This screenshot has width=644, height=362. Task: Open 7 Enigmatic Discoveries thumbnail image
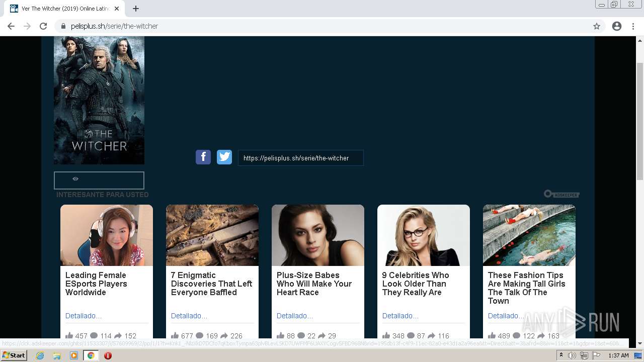[212, 235]
